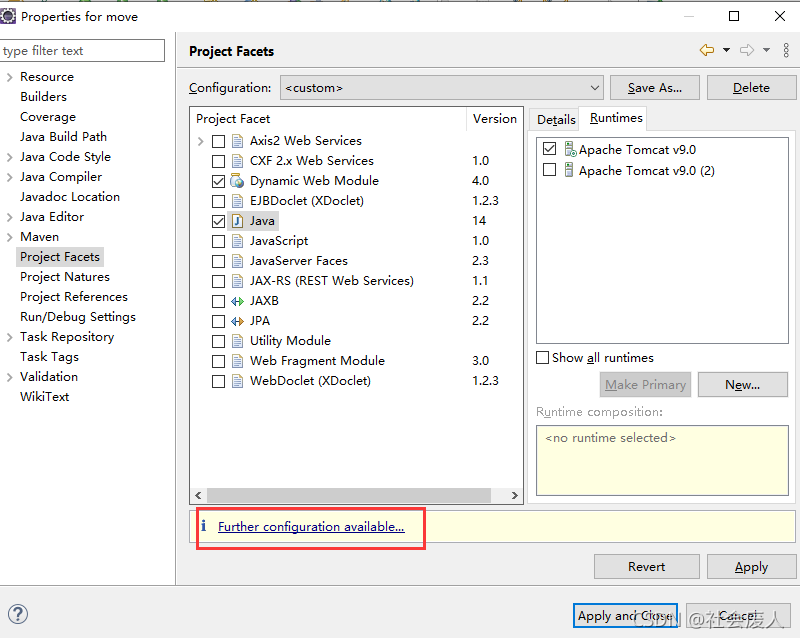This screenshot has width=800, height=638.
Task: Click the facet list horizontal scrollbar
Action: [x=349, y=495]
